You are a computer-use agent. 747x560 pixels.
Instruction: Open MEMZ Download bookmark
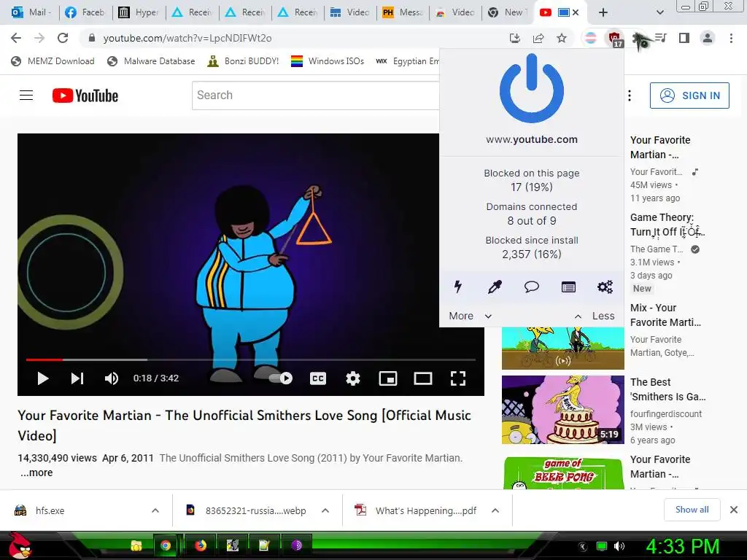tap(53, 61)
